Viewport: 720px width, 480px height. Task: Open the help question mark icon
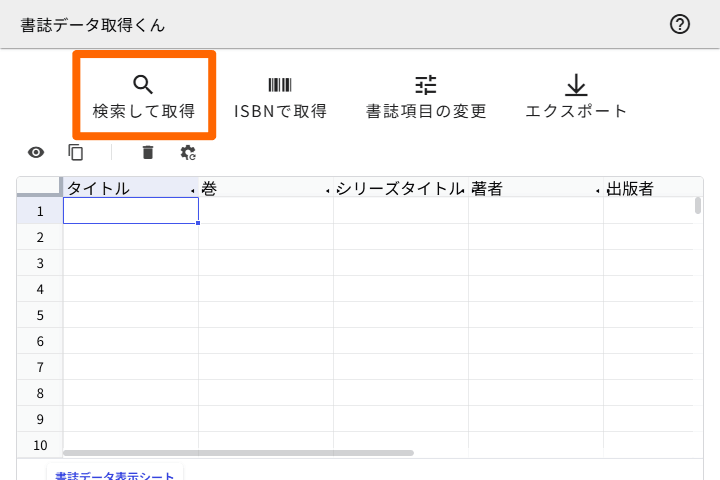coord(680,25)
